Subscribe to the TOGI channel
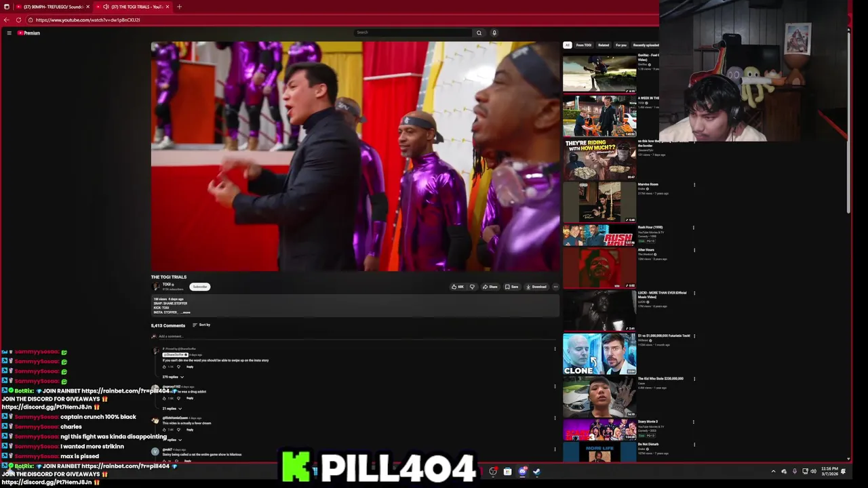 (199, 287)
